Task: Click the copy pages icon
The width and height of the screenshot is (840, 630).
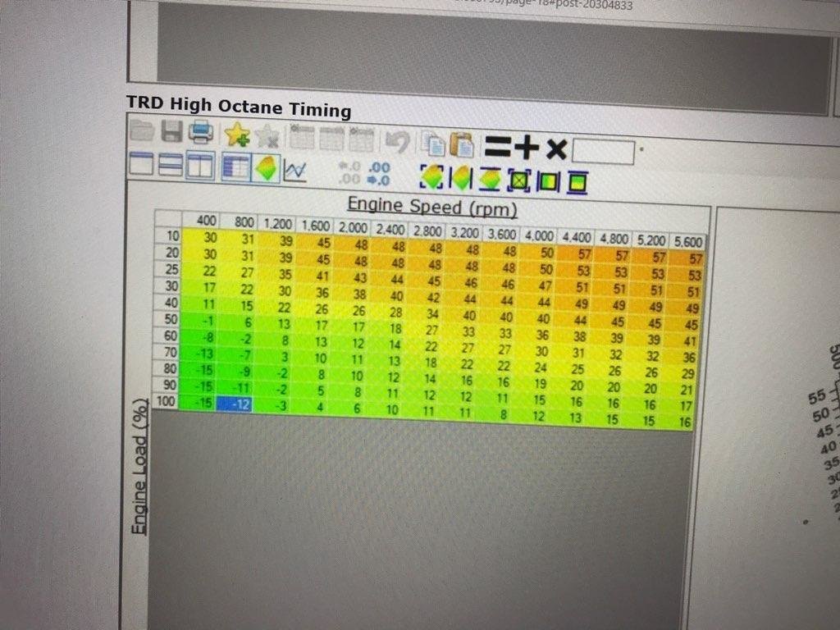Action: tap(433, 144)
